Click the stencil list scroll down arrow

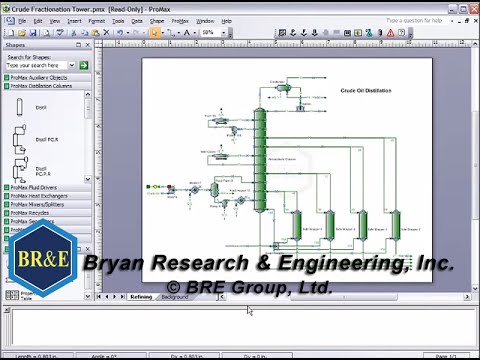coord(88,179)
